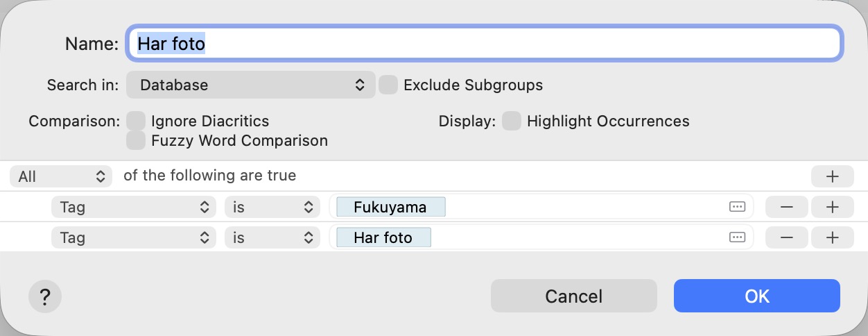This screenshot has width=868, height=336.
Task: Change the 'is' operator in Har foto row
Action: pos(271,237)
